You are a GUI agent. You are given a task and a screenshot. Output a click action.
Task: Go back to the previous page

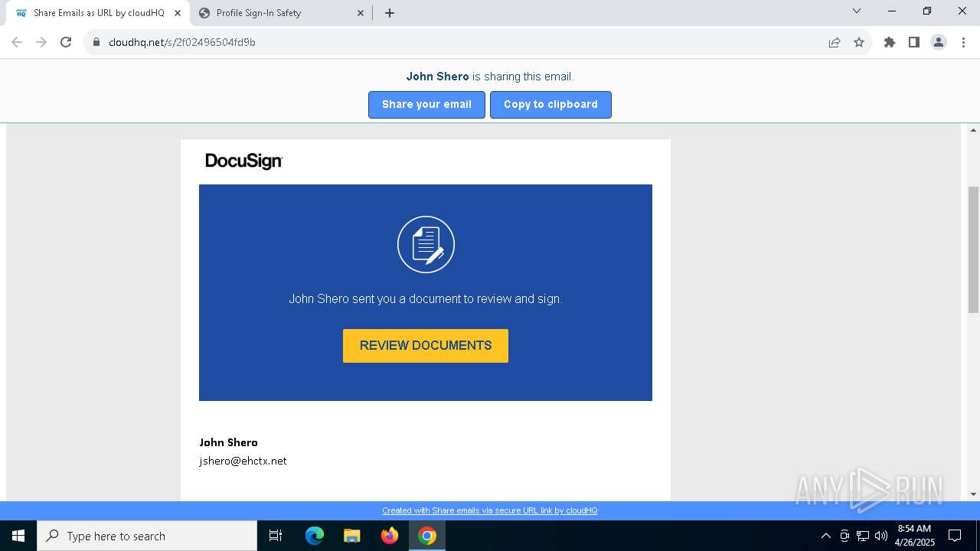[17, 42]
